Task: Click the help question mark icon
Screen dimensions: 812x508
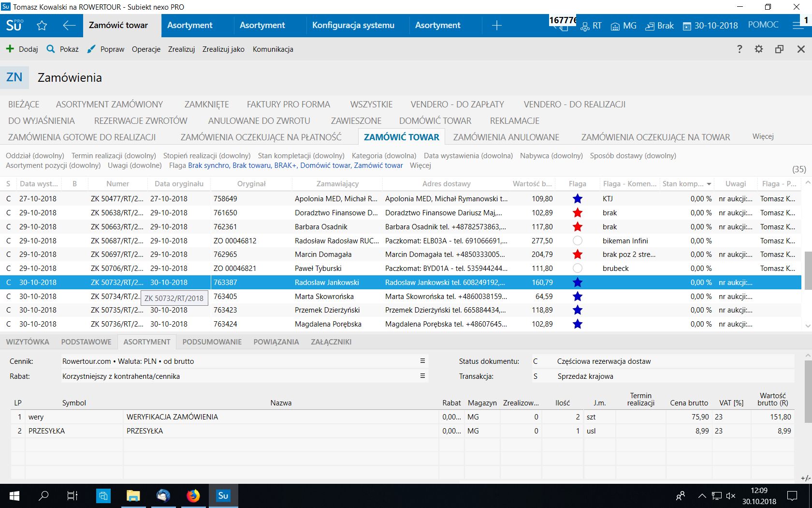Action: pos(739,49)
